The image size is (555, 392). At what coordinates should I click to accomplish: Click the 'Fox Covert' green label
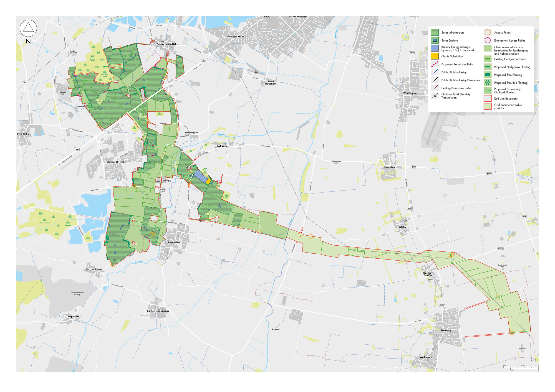227,198
